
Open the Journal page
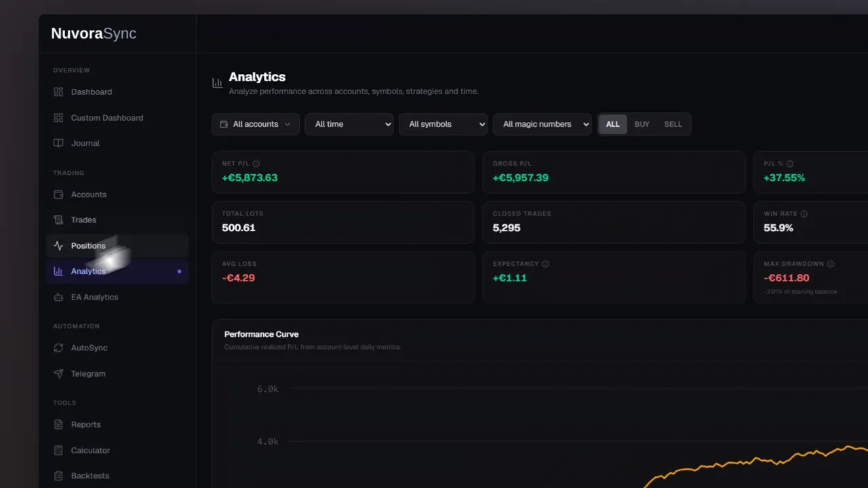click(117, 143)
